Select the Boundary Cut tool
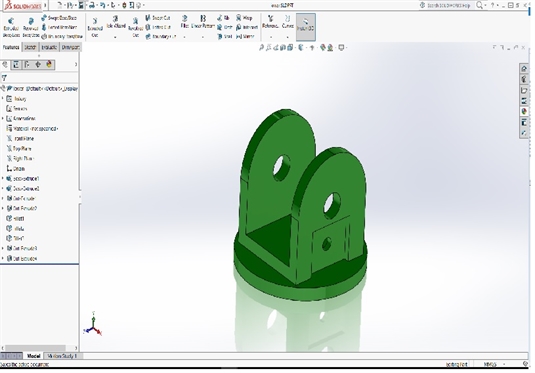Image resolution: width=535 pixels, height=373 pixels. 160,36
